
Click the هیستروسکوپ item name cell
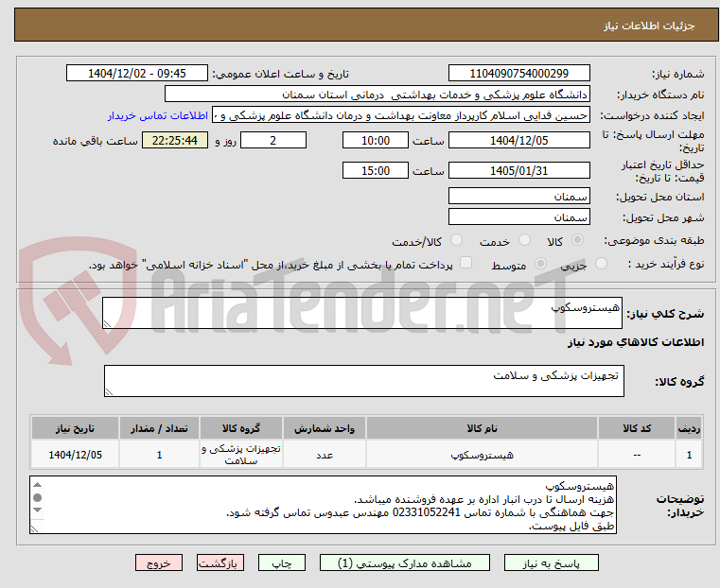click(482, 455)
